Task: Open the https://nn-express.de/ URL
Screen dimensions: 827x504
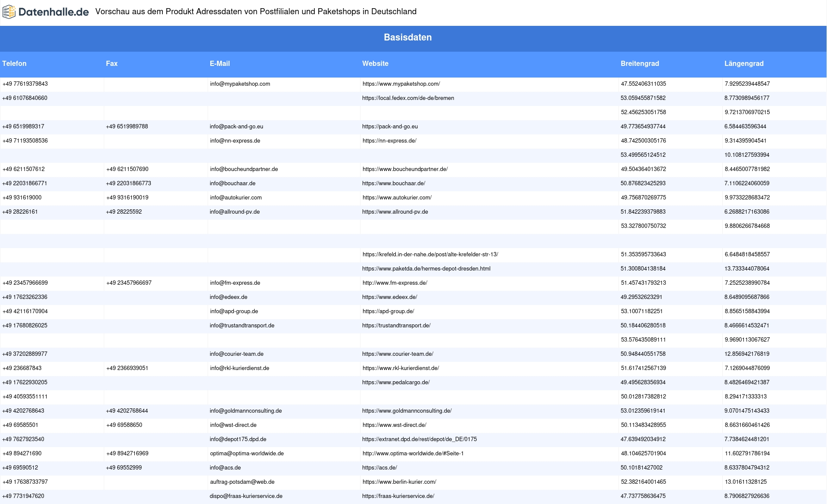Action: point(389,141)
